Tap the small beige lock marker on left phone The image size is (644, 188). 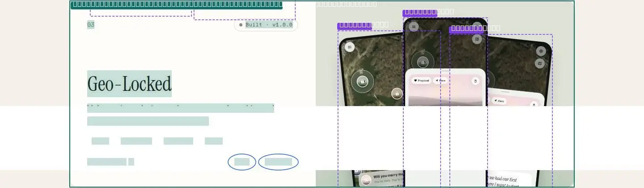pyautogui.click(x=397, y=94)
